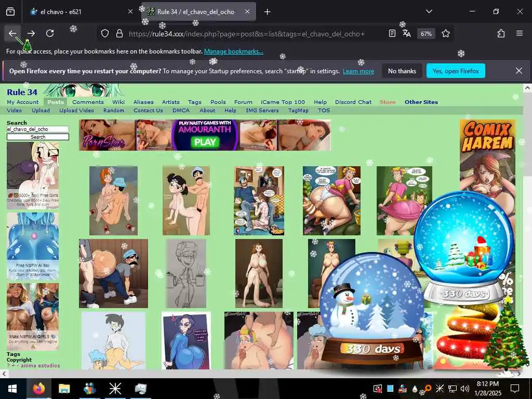Open the 'Contact Us' link
The height and width of the screenshot is (399, 532).
148,111
